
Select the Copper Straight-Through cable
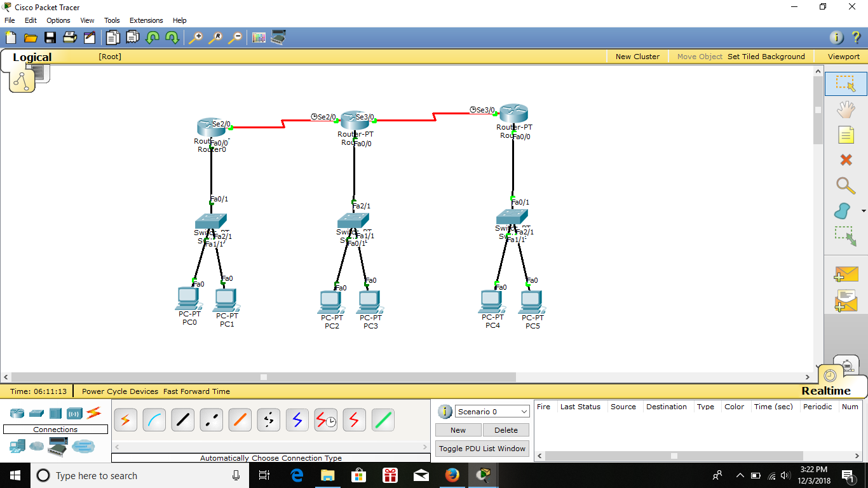(x=182, y=419)
